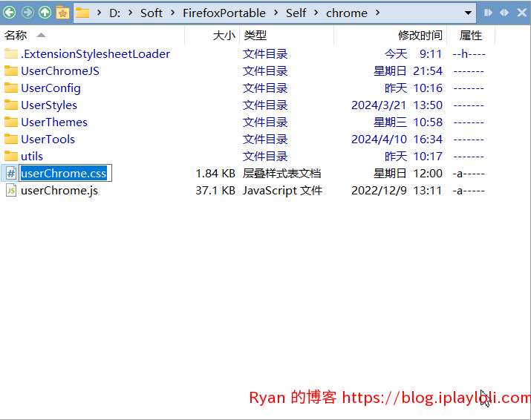Select the chrome breadcrumb segment
Screen dimensions: 531x420
coord(346,13)
